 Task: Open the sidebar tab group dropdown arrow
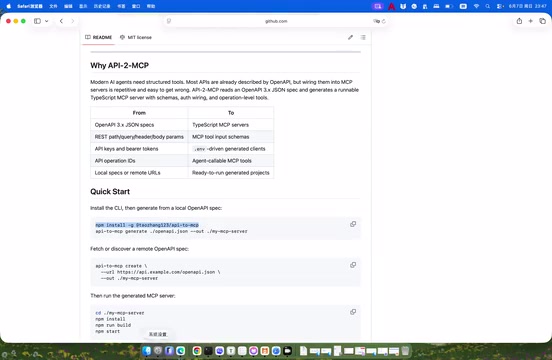point(46,21)
